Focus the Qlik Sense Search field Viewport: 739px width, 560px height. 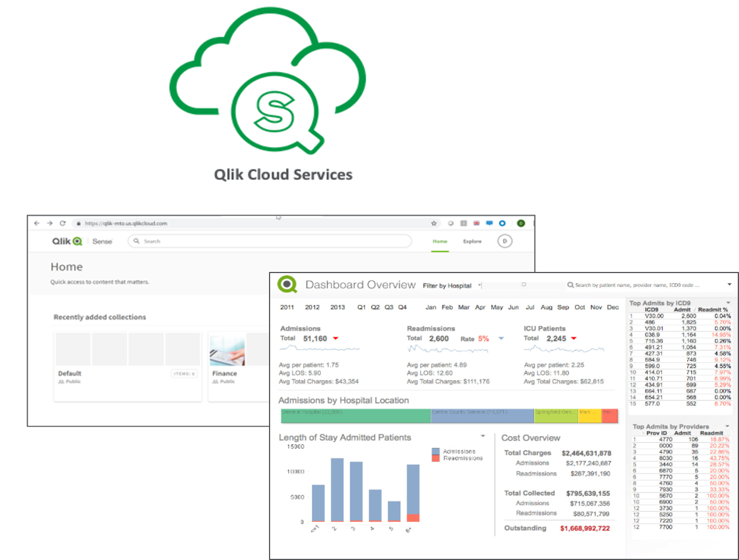pyautogui.click(x=270, y=241)
